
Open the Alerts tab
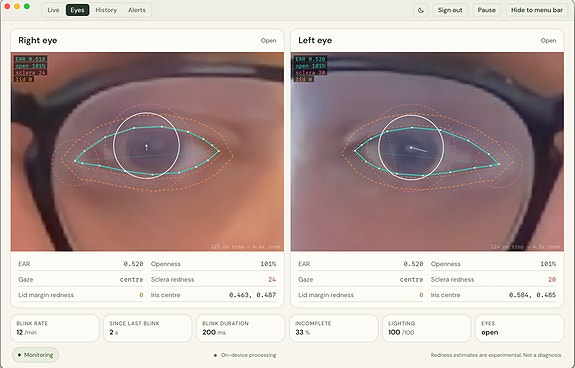coord(137,10)
